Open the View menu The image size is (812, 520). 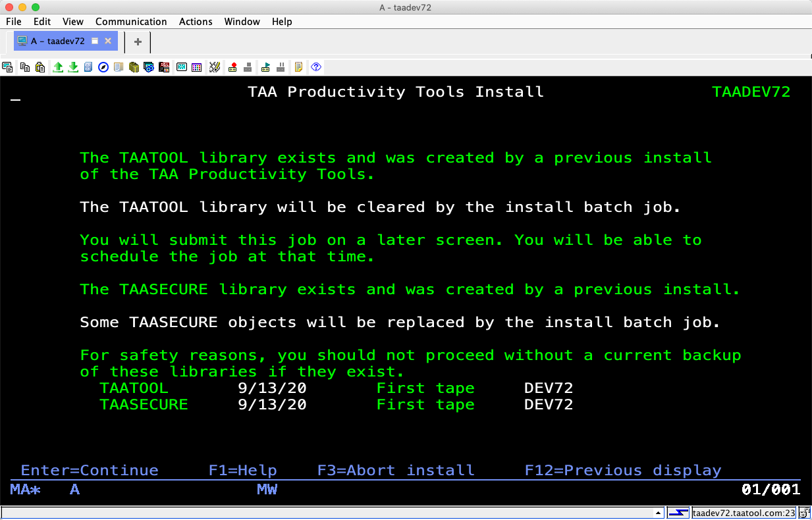click(73, 22)
